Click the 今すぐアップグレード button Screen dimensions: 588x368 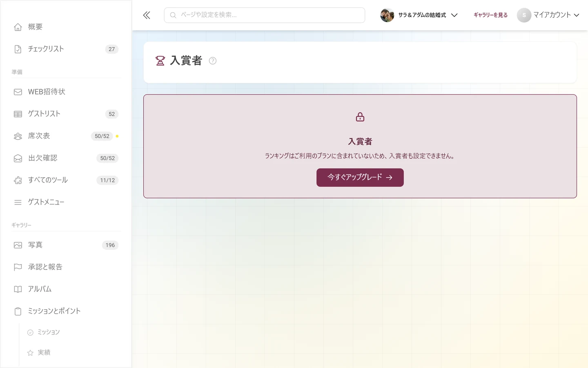pyautogui.click(x=360, y=177)
